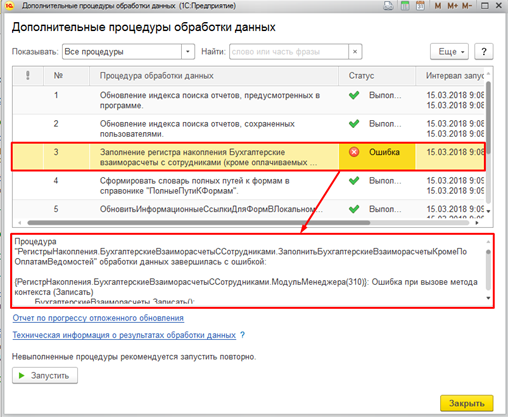This screenshot has height=417, width=508.
Task: Open 'Техническая информация о результатах обработки данных' link
Action: point(124,335)
